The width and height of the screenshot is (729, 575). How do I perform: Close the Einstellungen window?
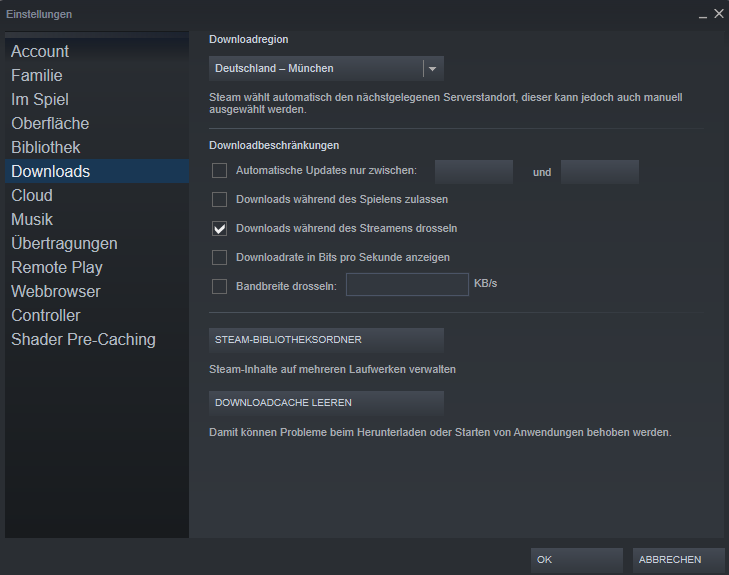719,14
